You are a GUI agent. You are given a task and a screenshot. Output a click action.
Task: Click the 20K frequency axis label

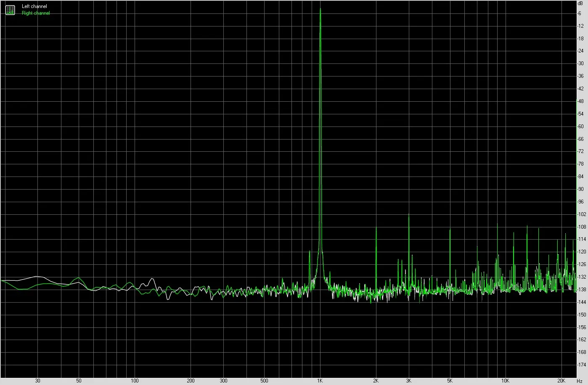tap(562, 381)
